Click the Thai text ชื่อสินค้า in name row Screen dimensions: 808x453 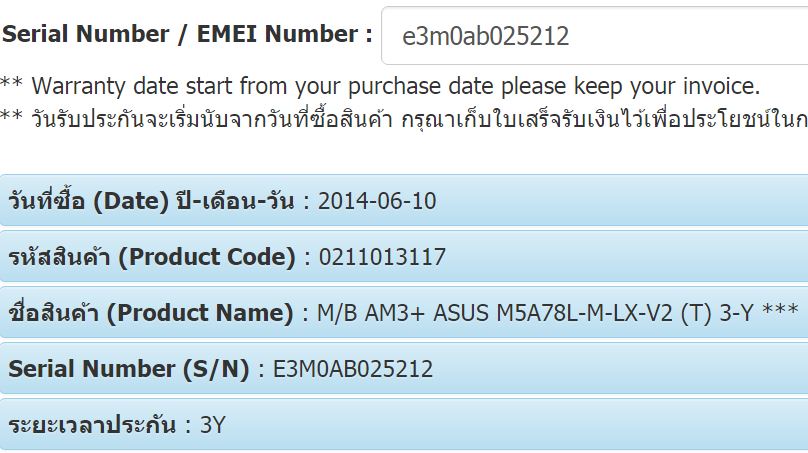pyautogui.click(x=52, y=313)
